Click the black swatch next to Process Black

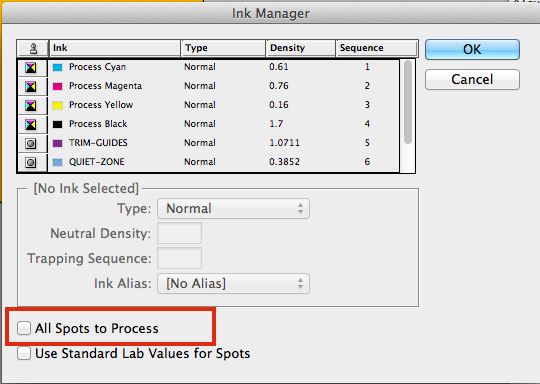tap(58, 124)
